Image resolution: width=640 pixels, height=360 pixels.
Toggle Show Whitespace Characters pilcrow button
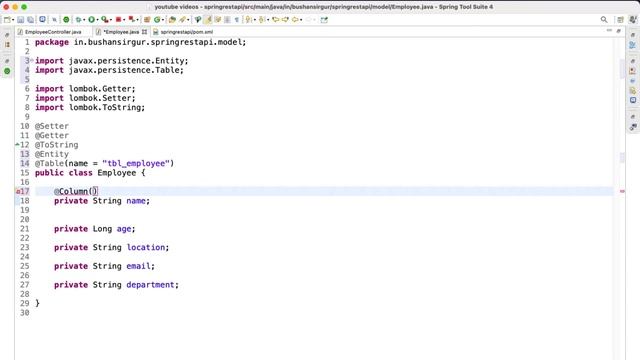coord(237,20)
